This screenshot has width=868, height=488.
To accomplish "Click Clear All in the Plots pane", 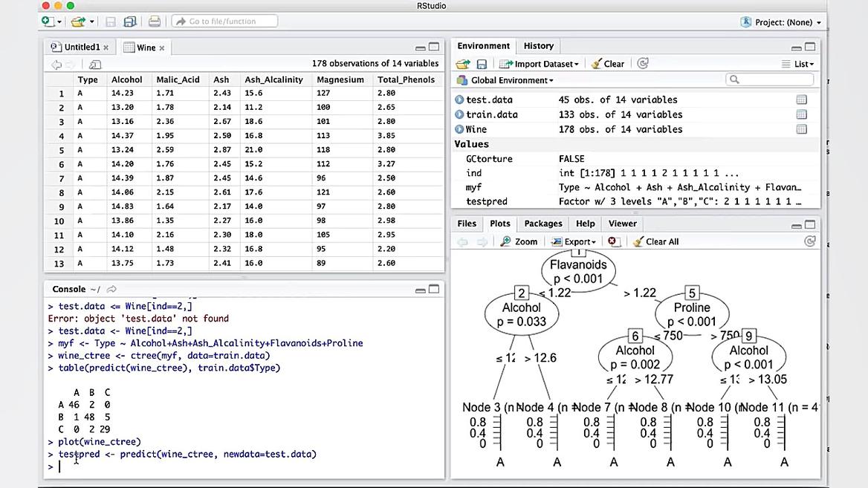I will (655, 241).
